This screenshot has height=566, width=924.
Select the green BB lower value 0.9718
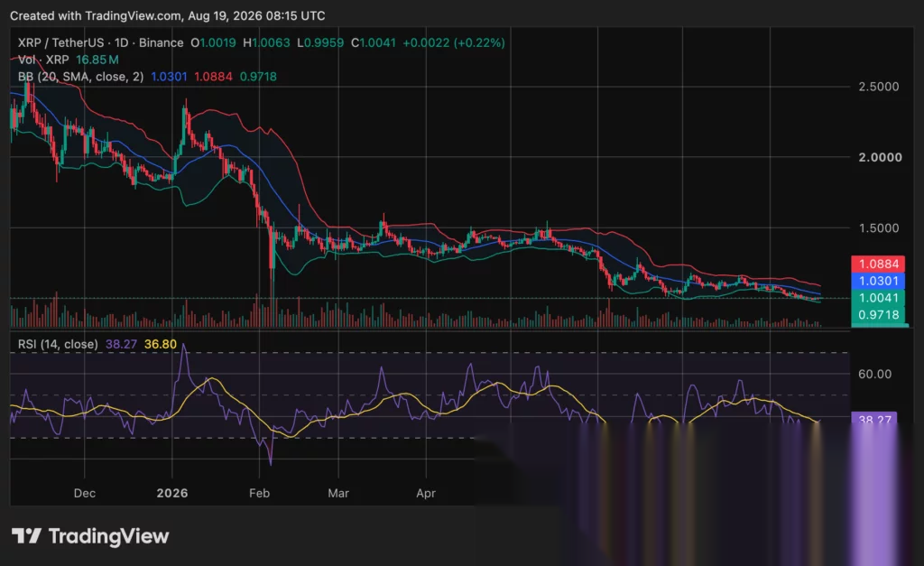[x=258, y=77]
